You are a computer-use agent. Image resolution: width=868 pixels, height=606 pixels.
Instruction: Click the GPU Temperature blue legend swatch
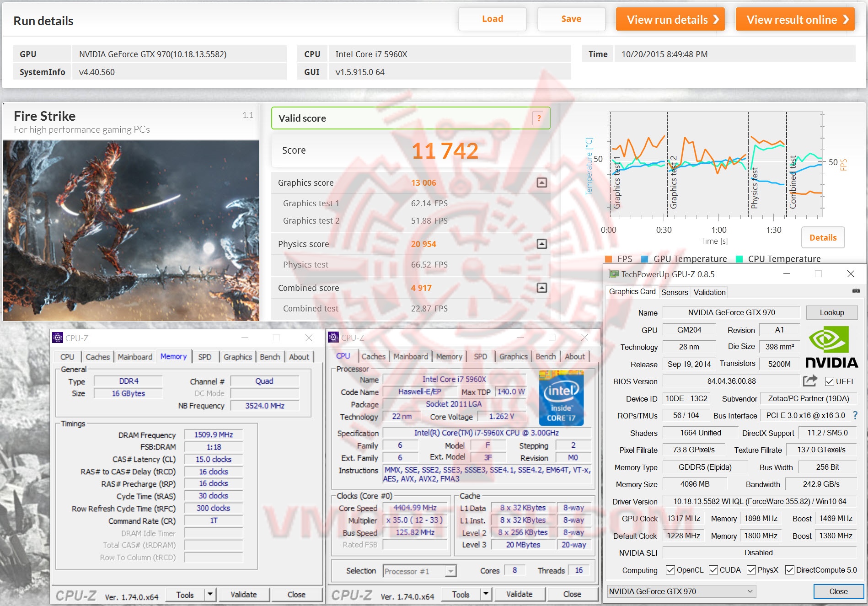click(x=645, y=259)
